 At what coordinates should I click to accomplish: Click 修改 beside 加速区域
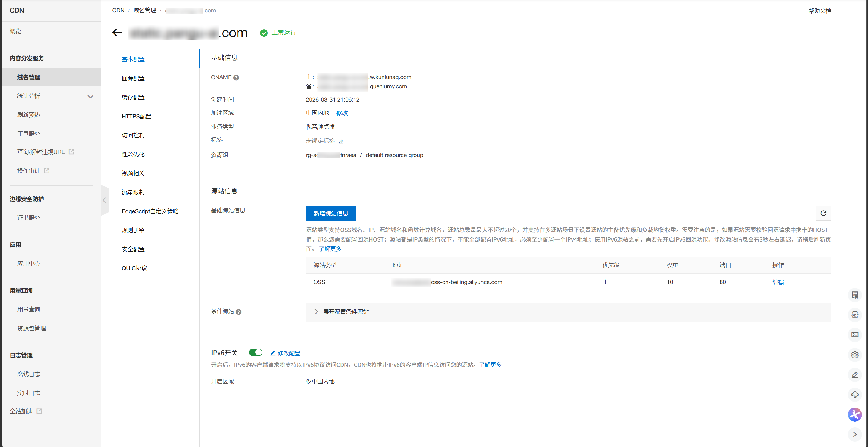(x=342, y=113)
